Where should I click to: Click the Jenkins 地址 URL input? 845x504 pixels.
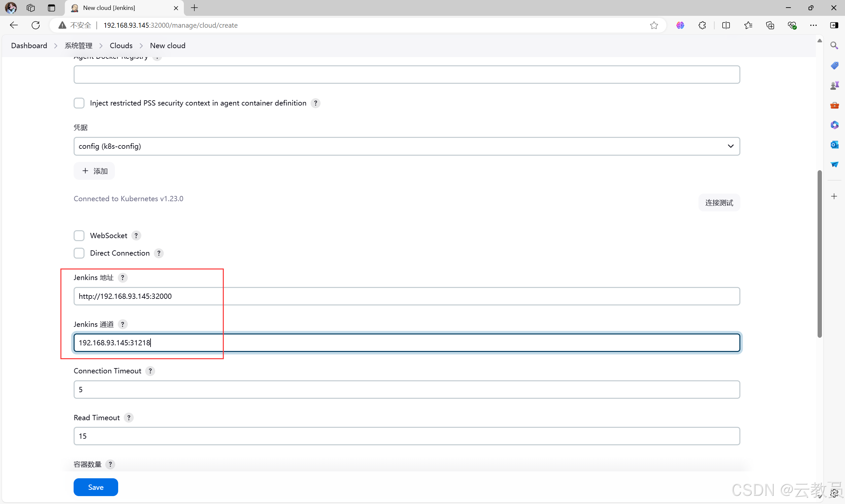[407, 296]
